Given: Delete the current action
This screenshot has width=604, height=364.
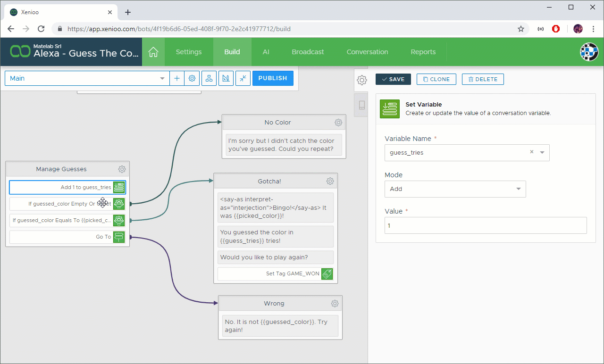Looking at the screenshot, I should [x=483, y=79].
